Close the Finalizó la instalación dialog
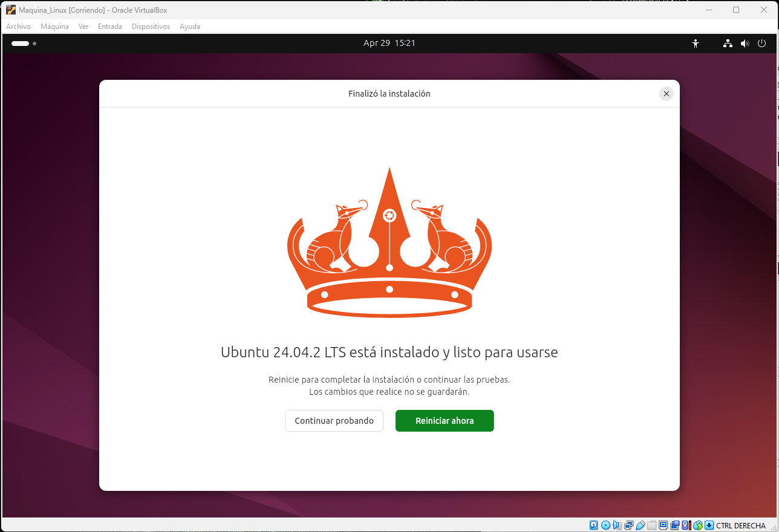Viewport: 779px width, 532px height. [666, 94]
